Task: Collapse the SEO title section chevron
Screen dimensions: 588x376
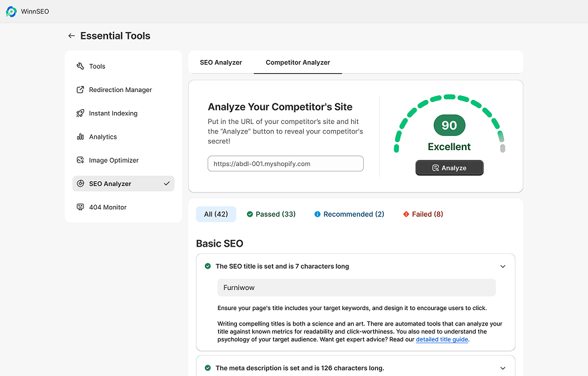Action: pos(503,267)
